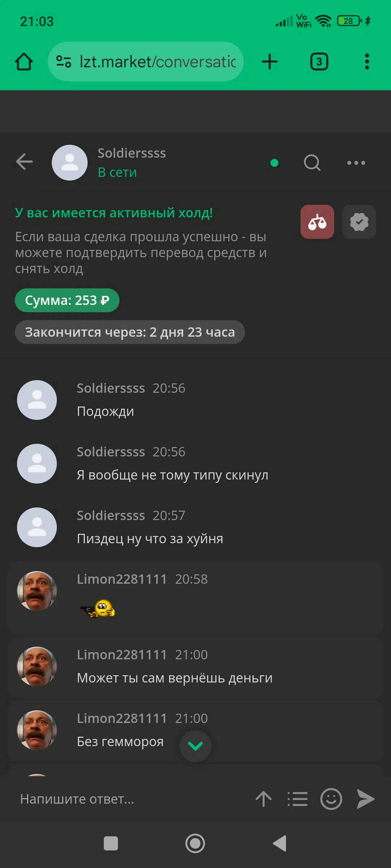Open the browser tab switcher showing 3
Screen dimensions: 391x868
(319, 61)
